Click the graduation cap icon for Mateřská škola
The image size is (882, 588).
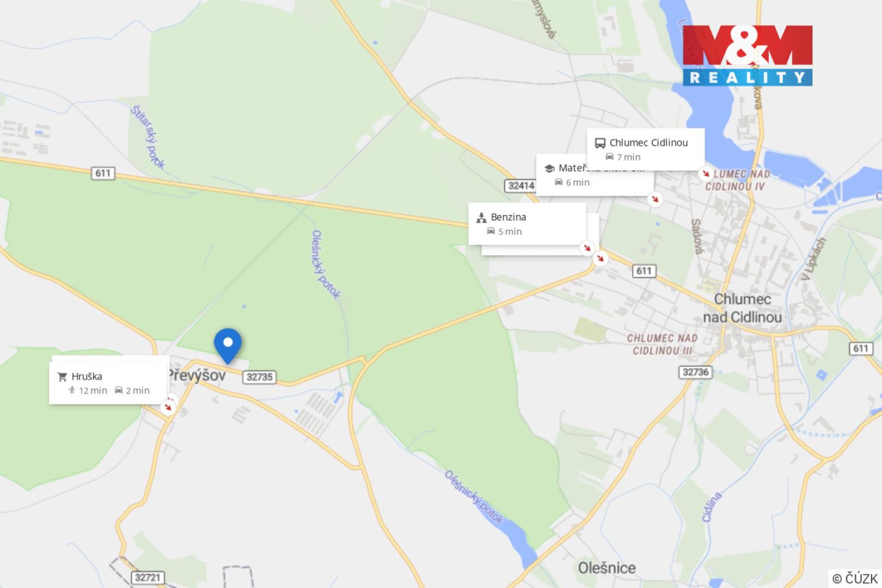click(x=549, y=168)
